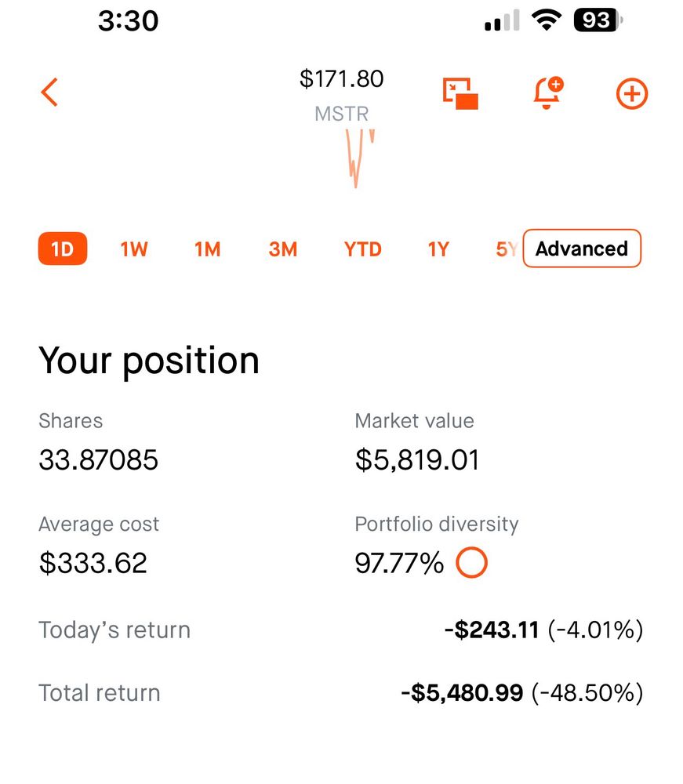Select the YTD chart range
The height and width of the screenshot is (784, 683).
pos(363,249)
